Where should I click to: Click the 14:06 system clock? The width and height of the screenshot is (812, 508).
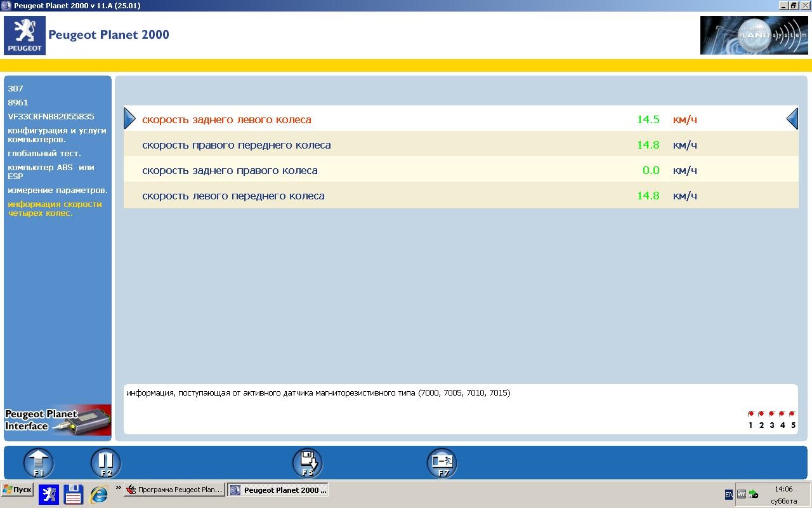tap(783, 490)
